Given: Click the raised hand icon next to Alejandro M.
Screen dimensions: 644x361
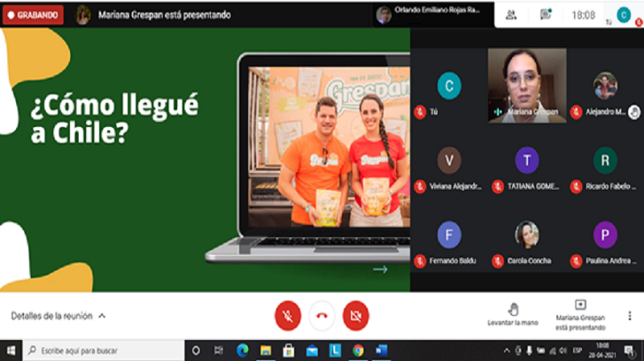Looking at the screenshot, I should (634, 112).
